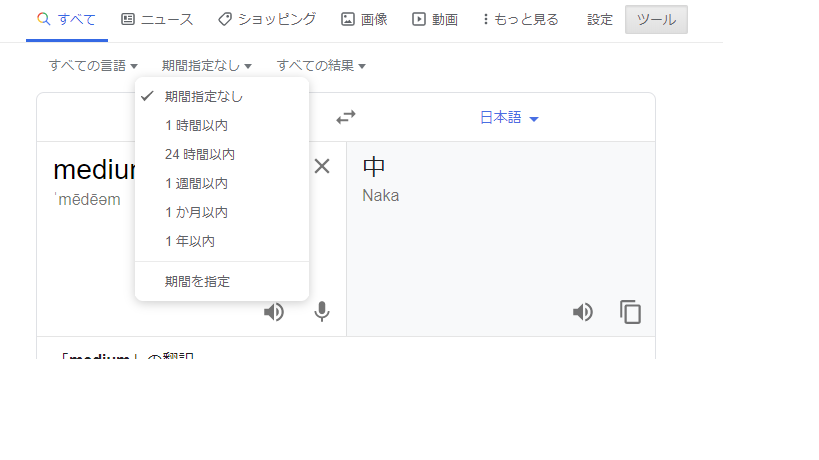The image size is (819, 460).
Task: Switch to the ショッピング tab
Action: (x=267, y=19)
